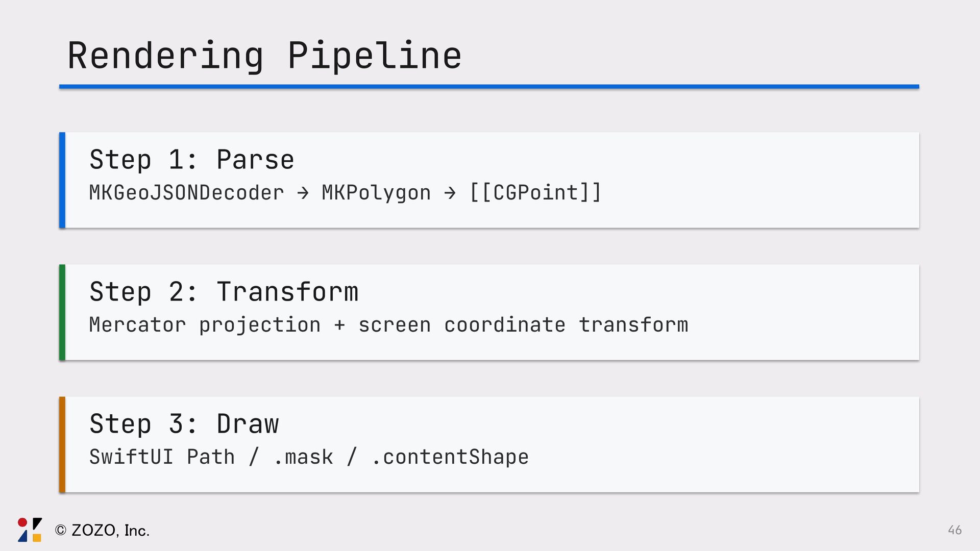Click the "Mercator projection" text

[205, 325]
